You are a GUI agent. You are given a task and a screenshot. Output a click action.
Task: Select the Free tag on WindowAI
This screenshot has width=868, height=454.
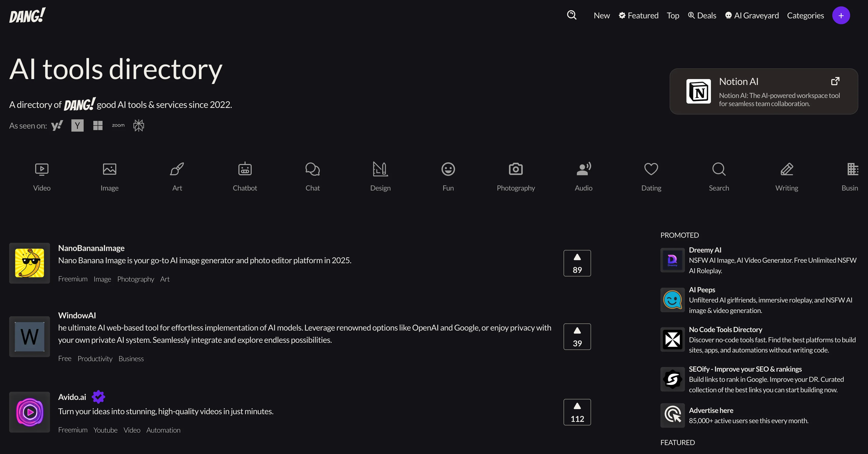click(x=65, y=359)
